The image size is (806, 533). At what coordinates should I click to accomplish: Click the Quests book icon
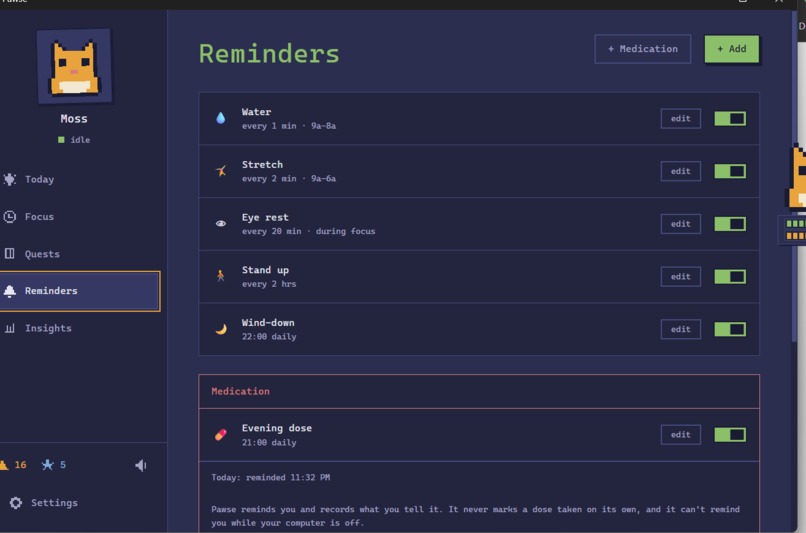pyautogui.click(x=10, y=253)
